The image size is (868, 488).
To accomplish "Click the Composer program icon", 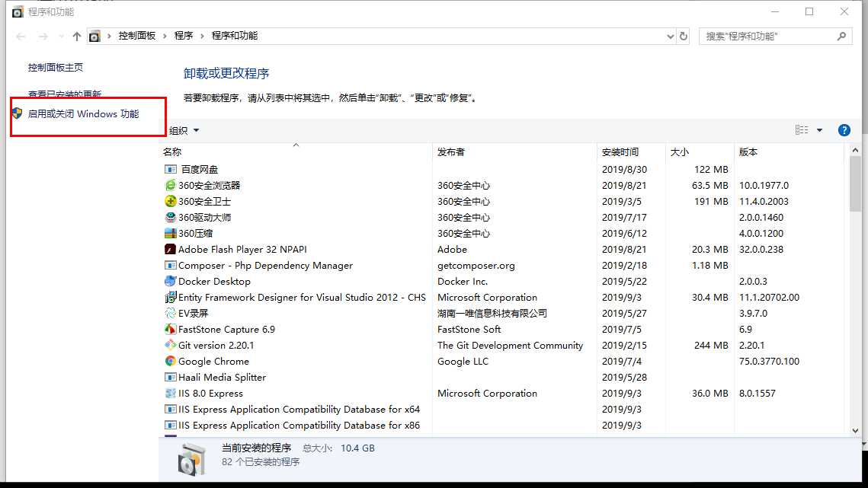I will (x=171, y=266).
